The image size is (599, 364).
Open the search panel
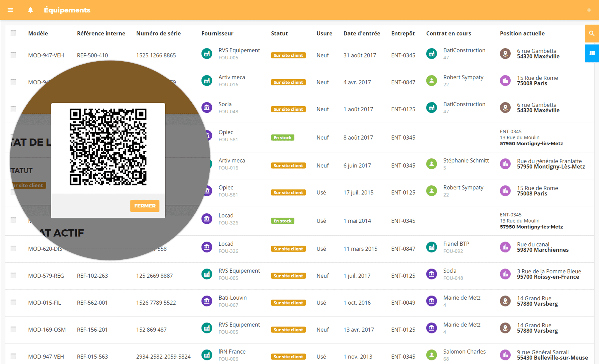point(592,33)
